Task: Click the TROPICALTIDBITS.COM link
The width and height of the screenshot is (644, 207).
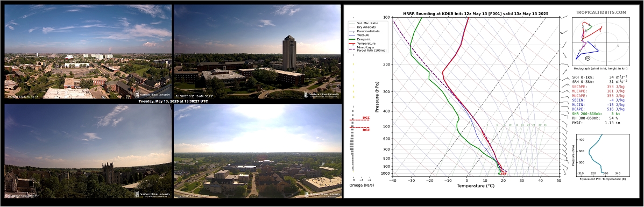Action: click(x=601, y=12)
